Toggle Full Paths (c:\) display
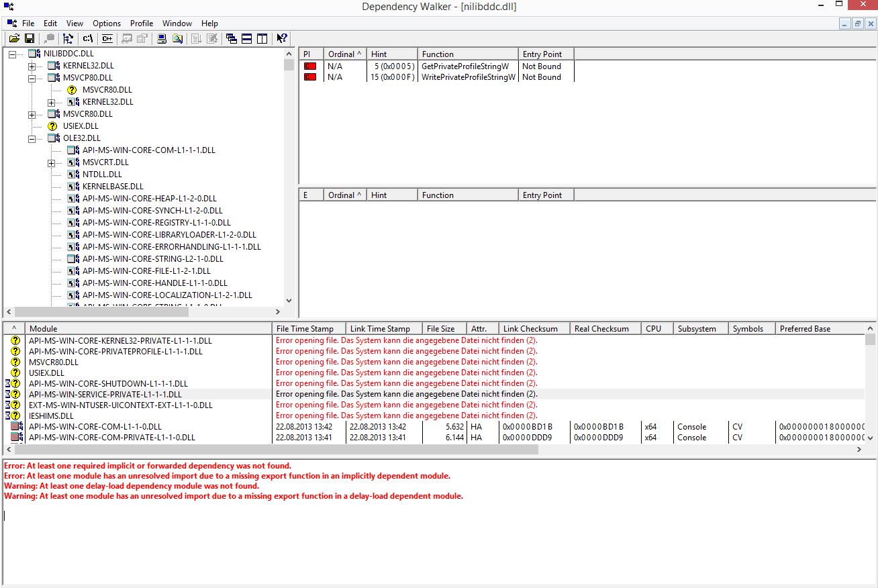Screen dimensions: 878x588 pyautogui.click(x=88, y=39)
